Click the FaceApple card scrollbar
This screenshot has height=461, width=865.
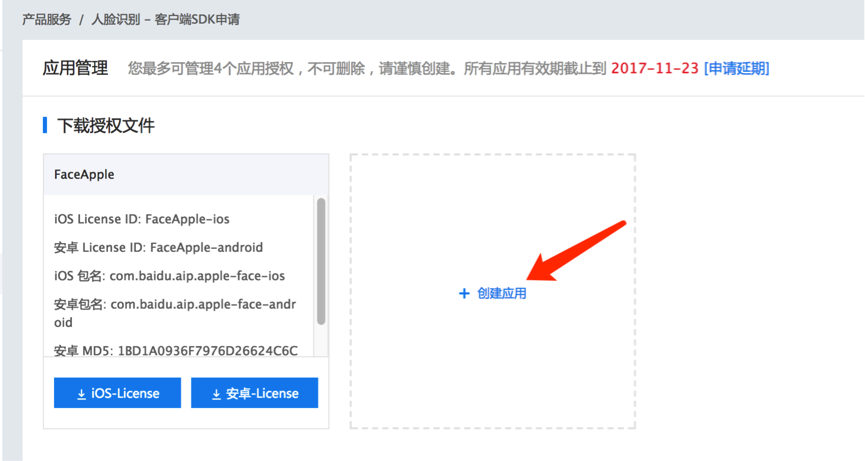[321, 261]
